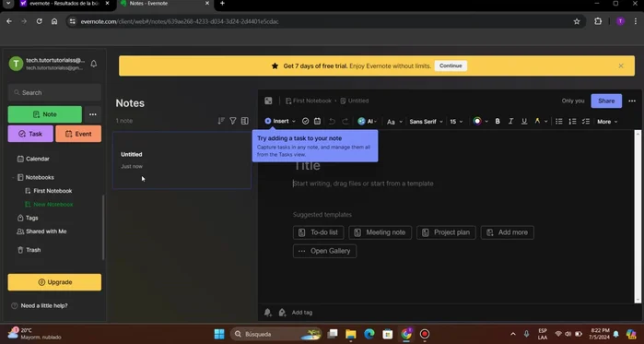Image resolution: width=644 pixels, height=344 pixels.
Task: Create a new Event
Action: tap(78, 134)
